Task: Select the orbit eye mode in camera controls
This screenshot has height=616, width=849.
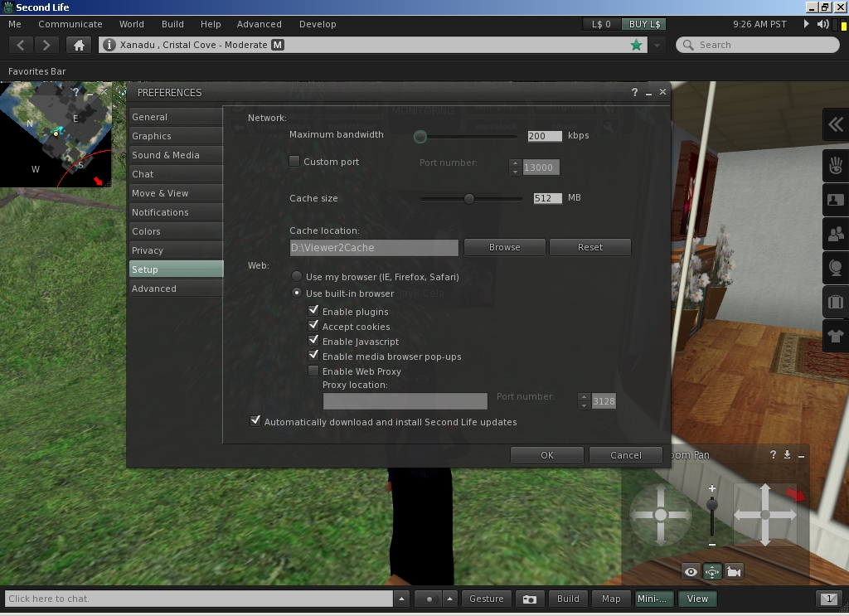Action: click(x=691, y=571)
